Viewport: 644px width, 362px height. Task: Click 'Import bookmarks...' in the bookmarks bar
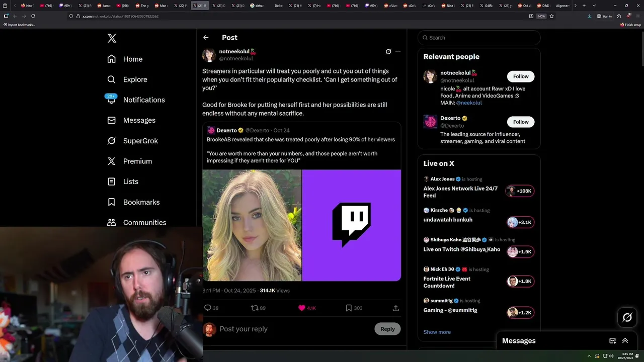(x=19, y=25)
